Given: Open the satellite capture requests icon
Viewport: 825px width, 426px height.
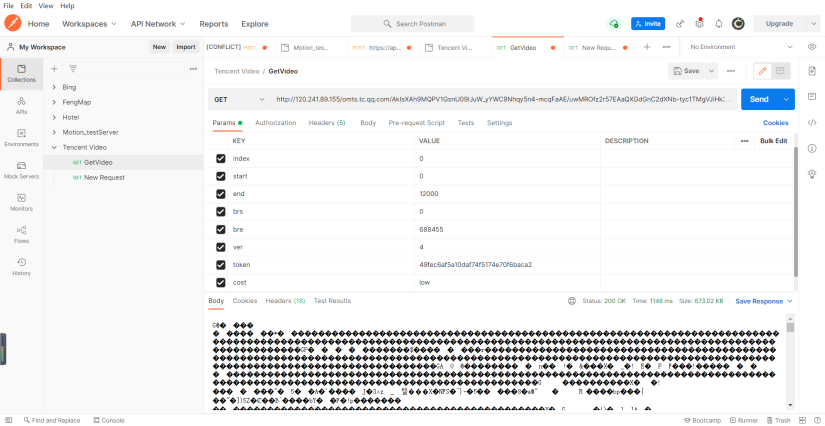Looking at the screenshot, I should tap(680, 24).
